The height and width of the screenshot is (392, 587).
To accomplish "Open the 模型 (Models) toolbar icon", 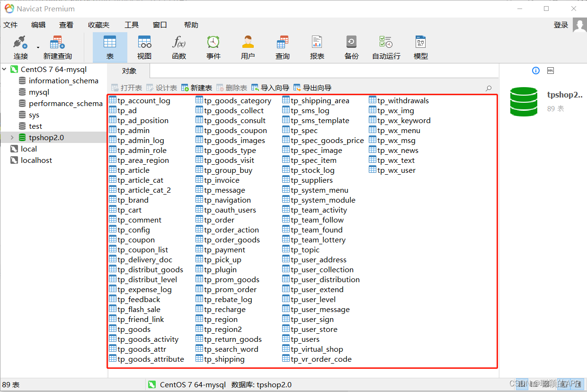I will 420,46.
